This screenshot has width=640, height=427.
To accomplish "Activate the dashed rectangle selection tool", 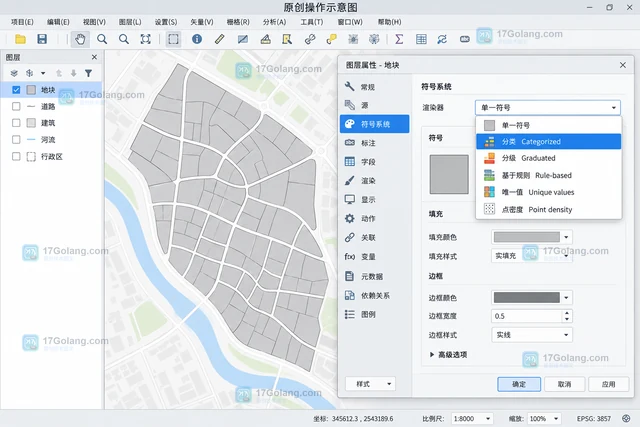I will point(173,39).
